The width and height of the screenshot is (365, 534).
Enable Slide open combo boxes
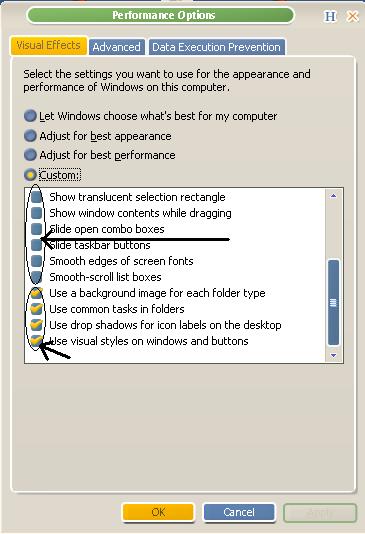coord(36,229)
